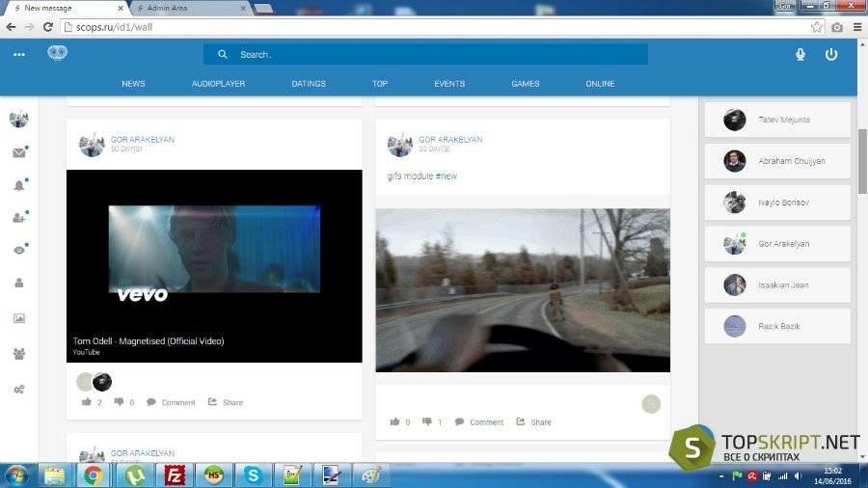
Task: Click the page vertical scrollbar
Action: point(862,160)
